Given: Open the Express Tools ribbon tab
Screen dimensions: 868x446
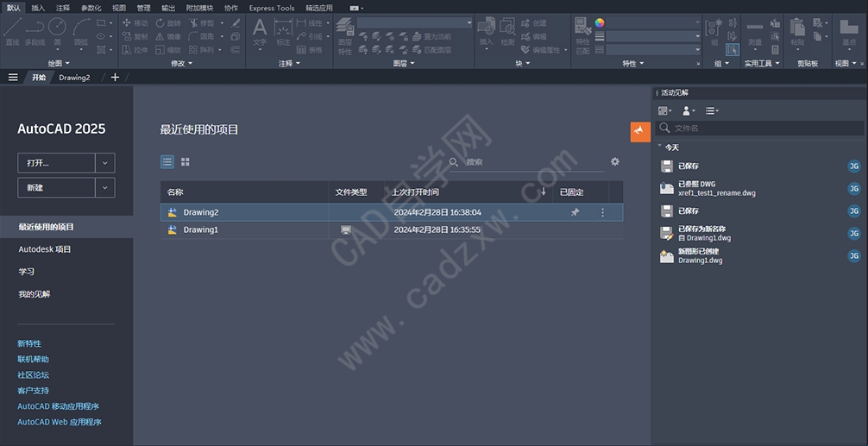Looking at the screenshot, I should point(271,8).
